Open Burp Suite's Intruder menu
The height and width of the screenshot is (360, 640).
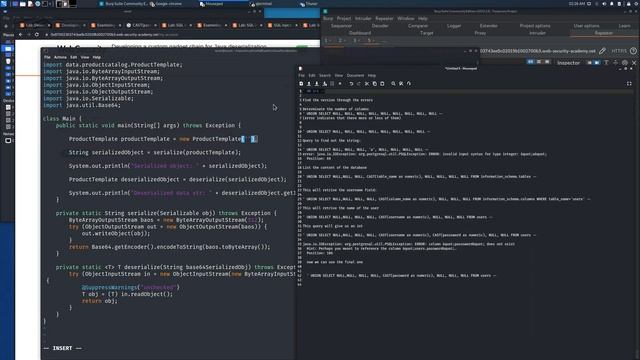(363, 18)
